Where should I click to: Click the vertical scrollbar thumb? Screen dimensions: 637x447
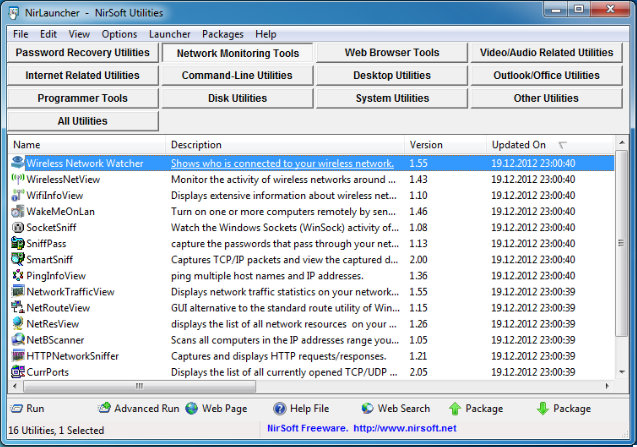(x=622, y=243)
